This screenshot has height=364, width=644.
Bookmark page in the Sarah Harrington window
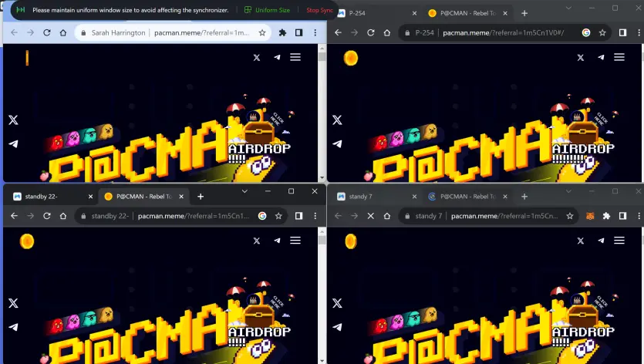tap(262, 32)
